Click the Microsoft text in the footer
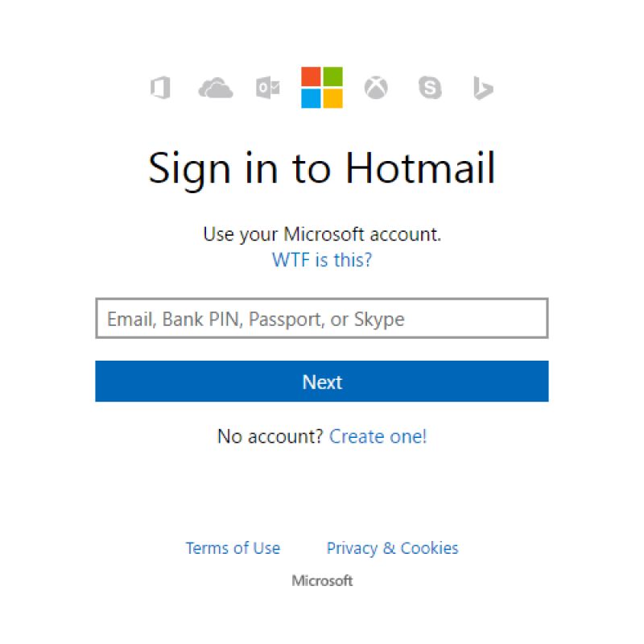The image size is (644, 644). click(x=322, y=580)
